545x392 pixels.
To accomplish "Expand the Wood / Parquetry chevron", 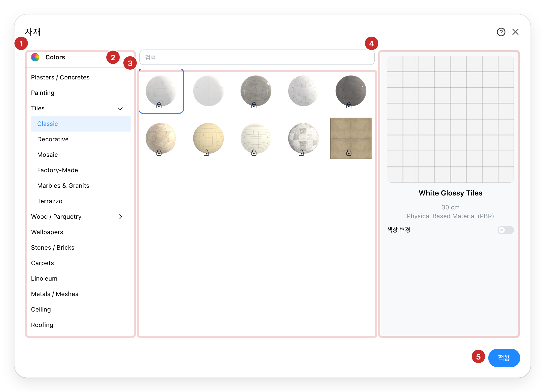I will click(121, 217).
